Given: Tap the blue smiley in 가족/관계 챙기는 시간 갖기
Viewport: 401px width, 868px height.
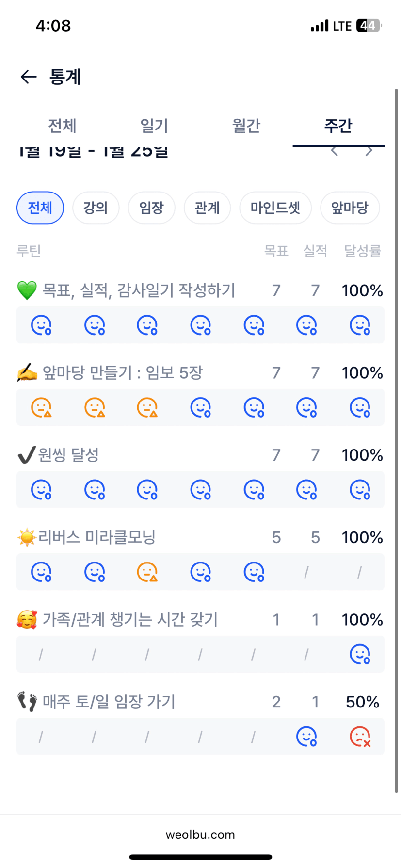Looking at the screenshot, I should pos(360,655).
